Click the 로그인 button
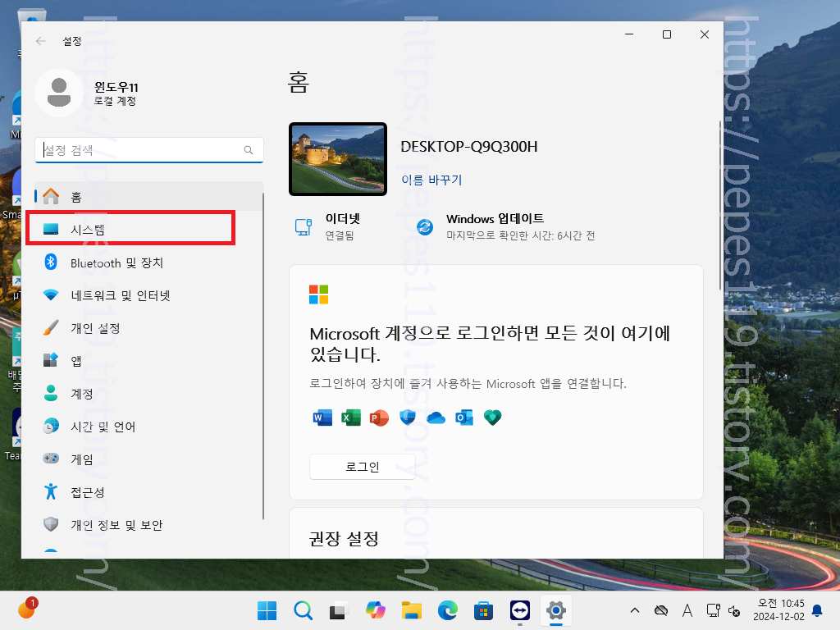This screenshot has width=840, height=630. pos(362,467)
